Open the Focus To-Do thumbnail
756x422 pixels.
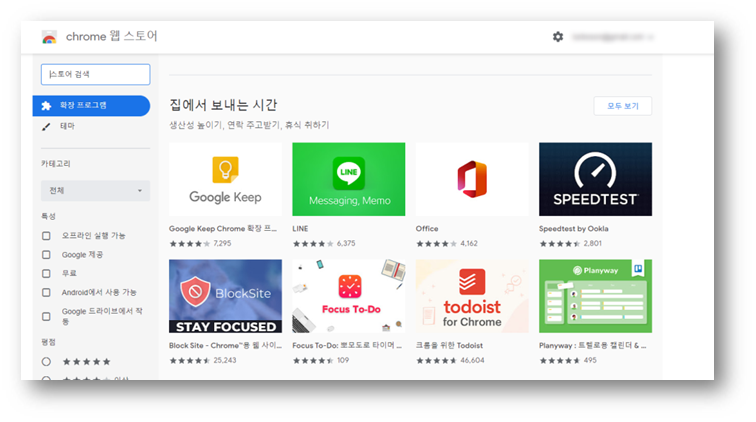[349, 296]
